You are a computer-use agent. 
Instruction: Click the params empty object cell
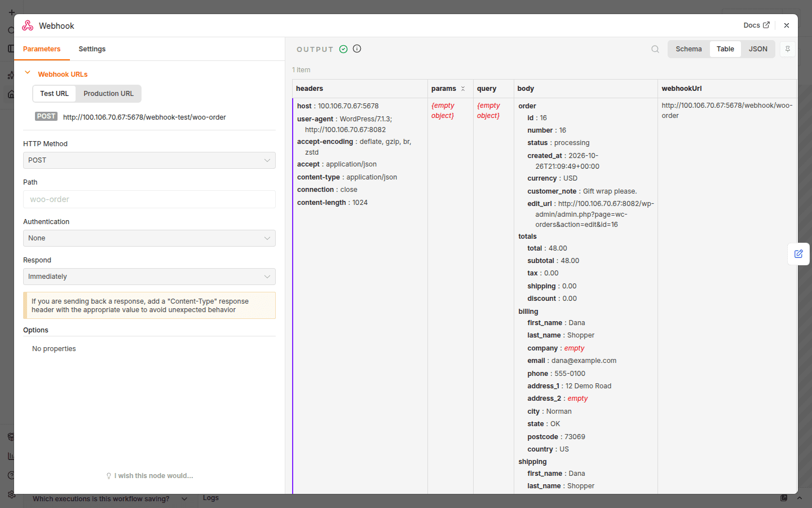(x=443, y=111)
